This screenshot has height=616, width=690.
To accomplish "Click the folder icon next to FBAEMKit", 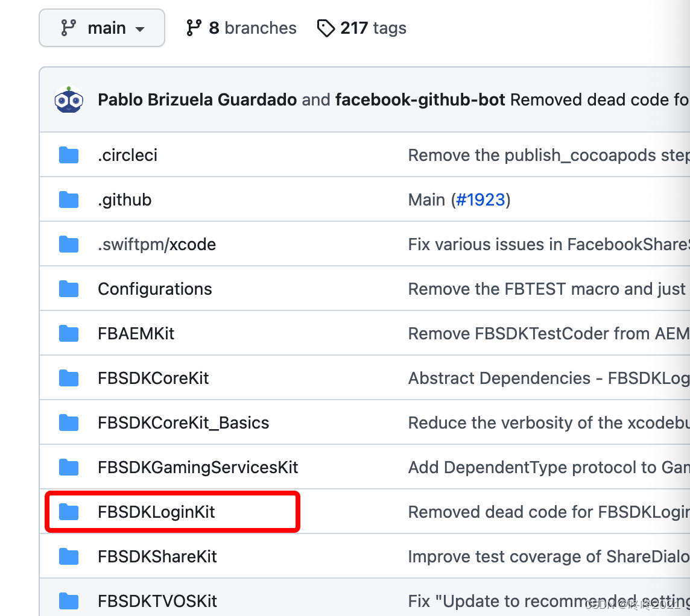I will pos(69,334).
